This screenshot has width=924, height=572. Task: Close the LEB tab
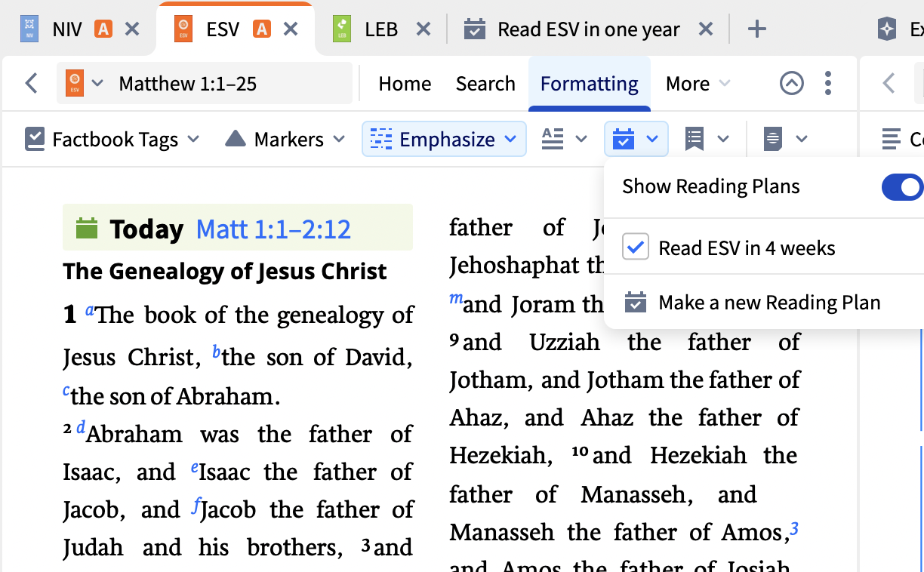coord(423,29)
